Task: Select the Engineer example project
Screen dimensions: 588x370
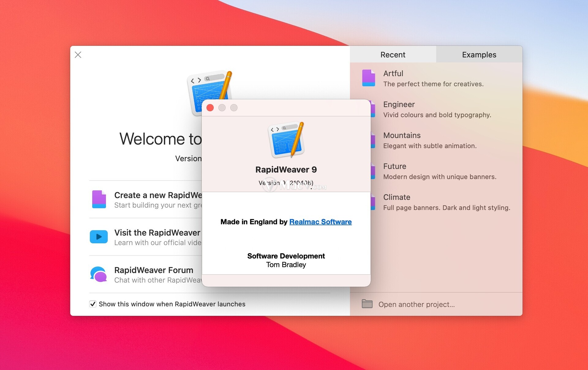Action: point(438,109)
